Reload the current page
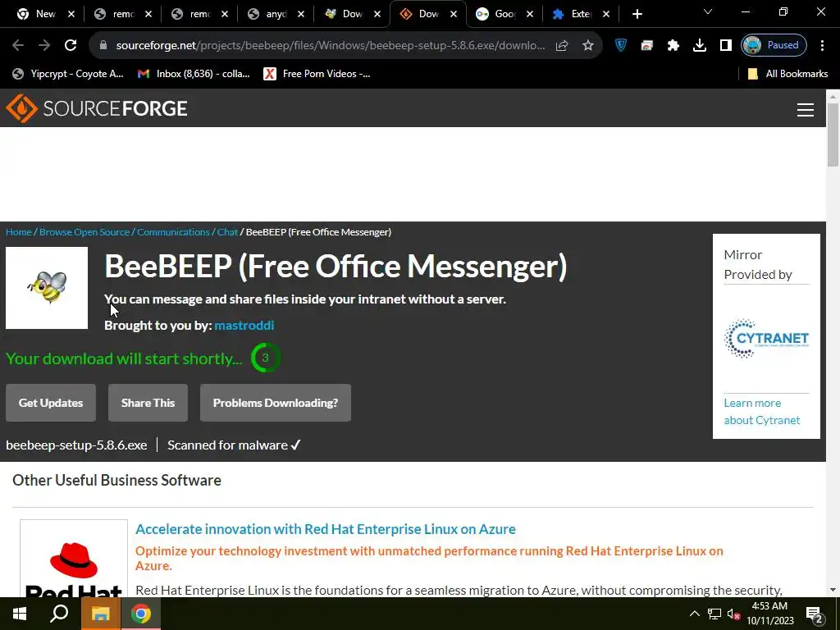840x630 pixels. [x=71, y=46]
